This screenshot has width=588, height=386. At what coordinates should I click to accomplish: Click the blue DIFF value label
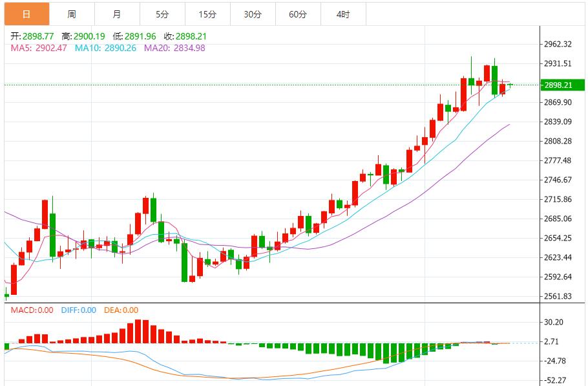(x=79, y=310)
